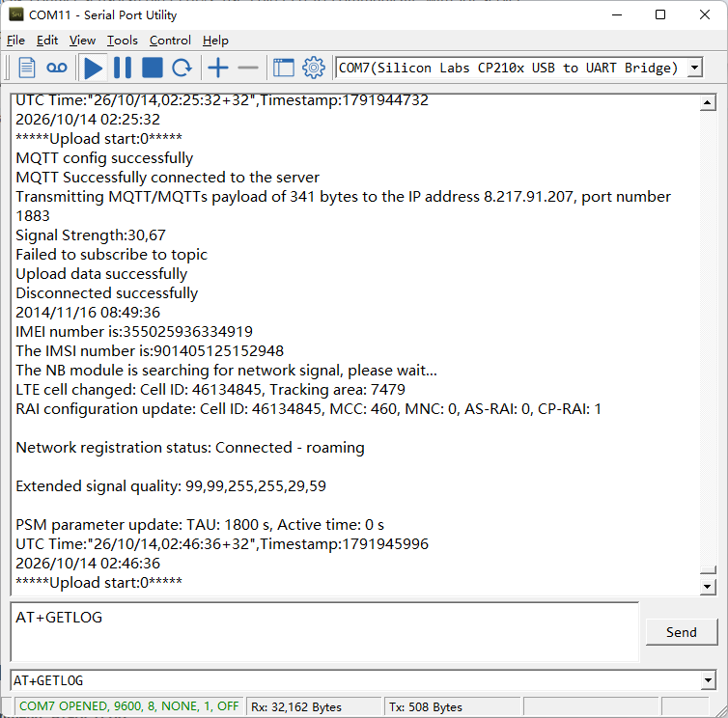
Task: Pause serial port with pause icon
Action: tap(123, 69)
